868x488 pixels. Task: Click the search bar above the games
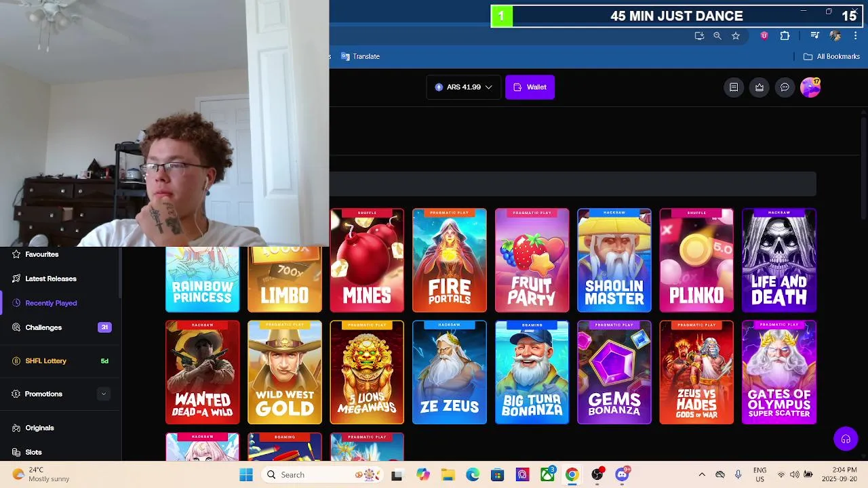pyautogui.click(x=572, y=184)
